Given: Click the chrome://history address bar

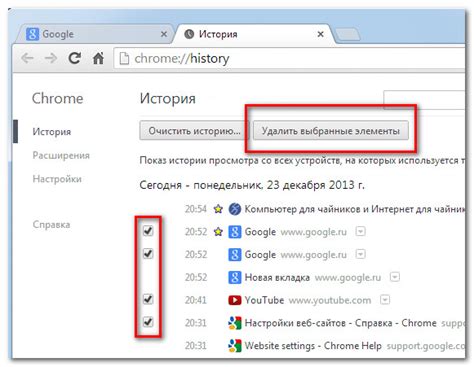Looking at the screenshot, I should pyautogui.click(x=289, y=59).
